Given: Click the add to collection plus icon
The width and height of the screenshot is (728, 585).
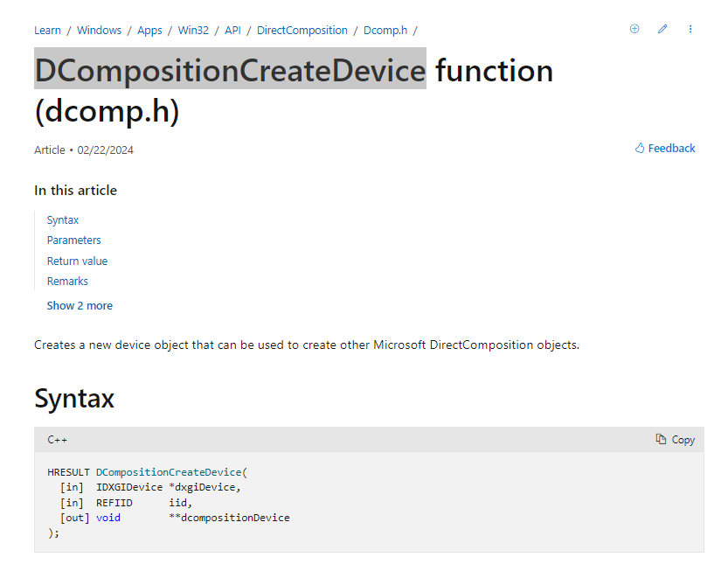Looking at the screenshot, I should tap(634, 29).
